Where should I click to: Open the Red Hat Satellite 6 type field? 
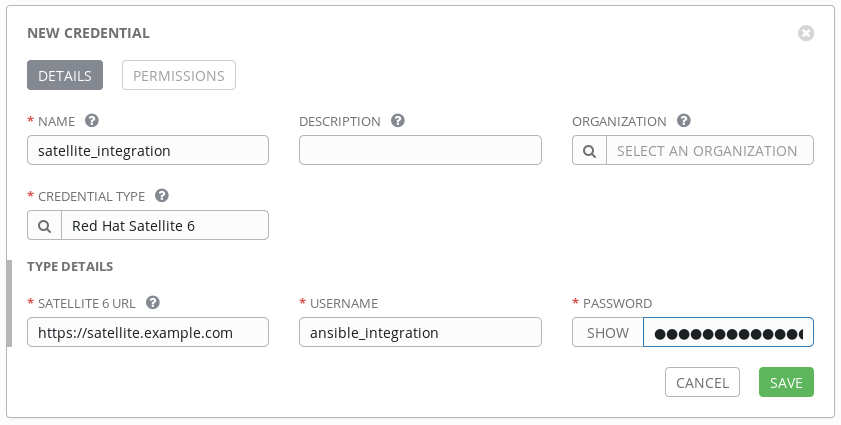click(x=165, y=225)
